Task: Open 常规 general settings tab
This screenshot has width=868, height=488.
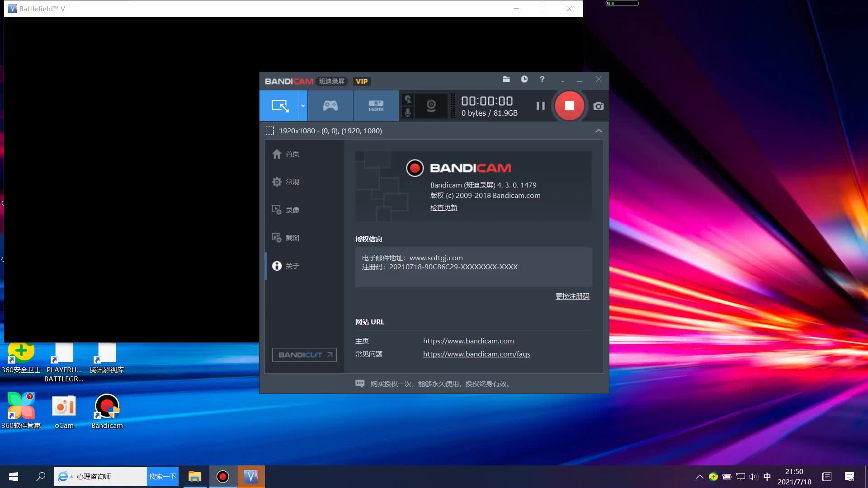Action: tap(304, 182)
